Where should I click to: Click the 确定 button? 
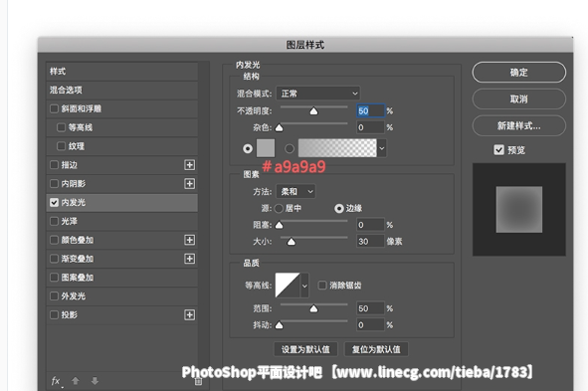[x=519, y=73]
